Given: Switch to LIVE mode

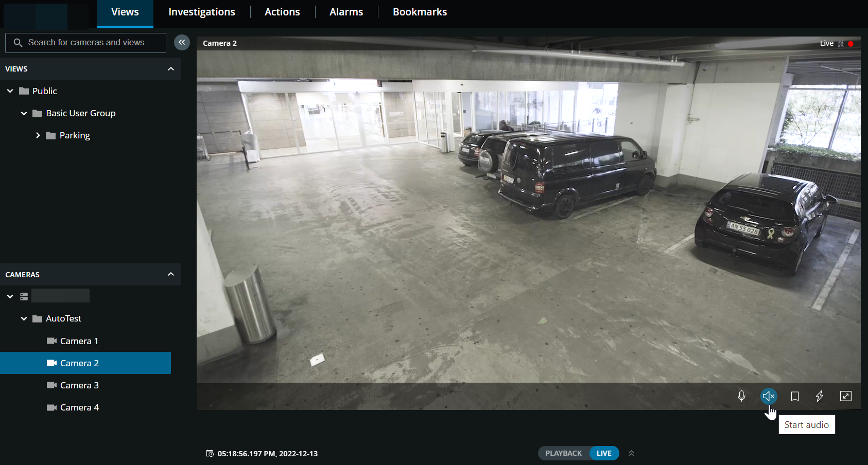Looking at the screenshot, I should pos(604,453).
